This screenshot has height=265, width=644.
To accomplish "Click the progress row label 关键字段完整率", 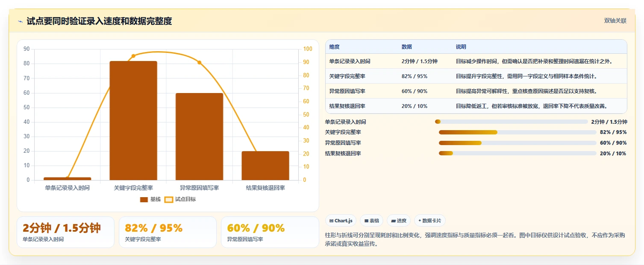I will click(343, 132).
